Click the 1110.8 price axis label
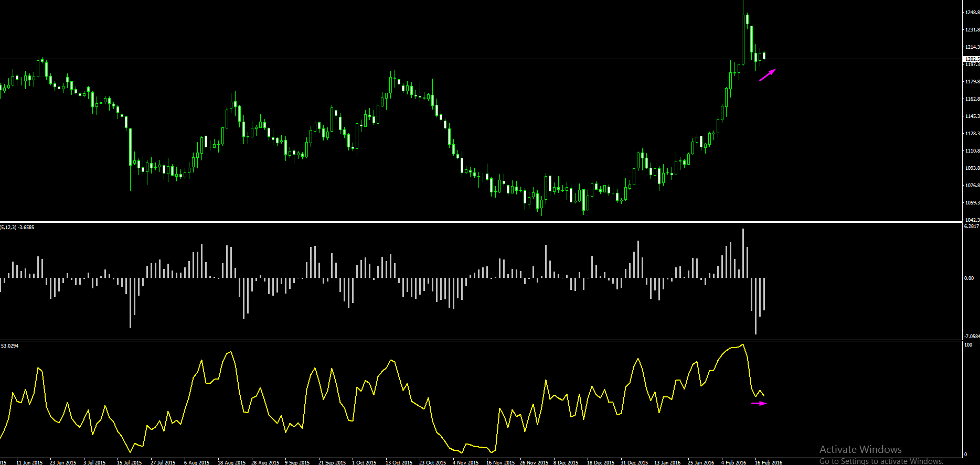 coord(973,151)
